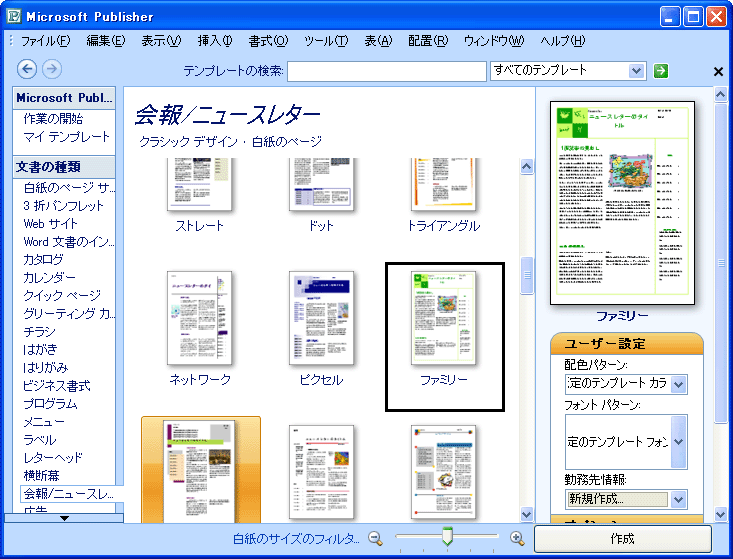Open the 配置 menu
The height and width of the screenshot is (559, 733).
(x=428, y=41)
